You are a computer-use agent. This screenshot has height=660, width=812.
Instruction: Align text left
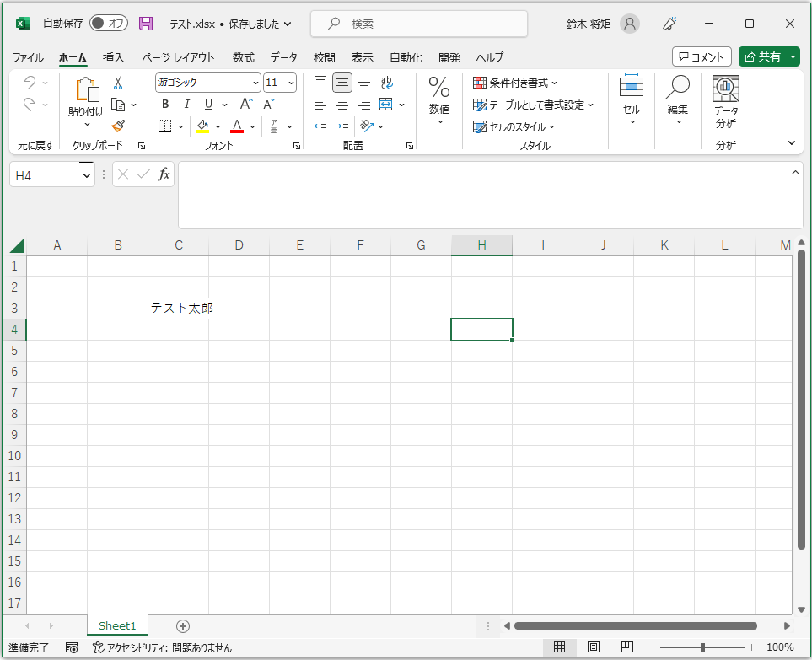tap(320, 104)
